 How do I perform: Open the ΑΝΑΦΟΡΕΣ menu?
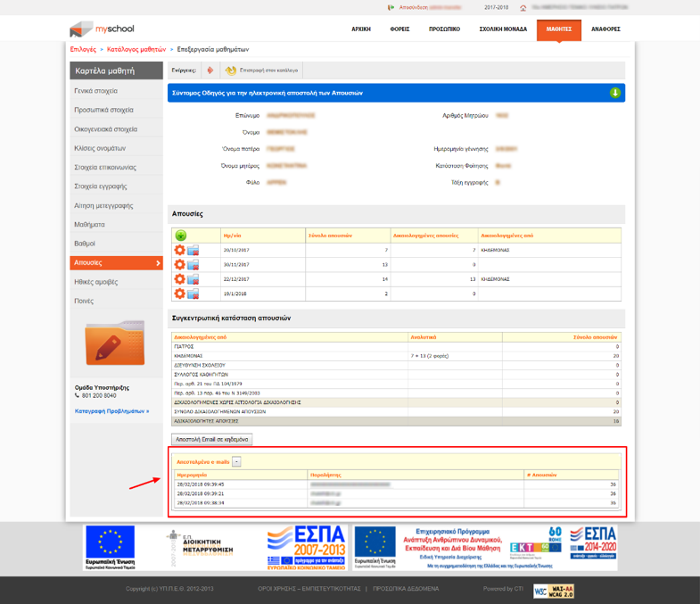(605, 29)
